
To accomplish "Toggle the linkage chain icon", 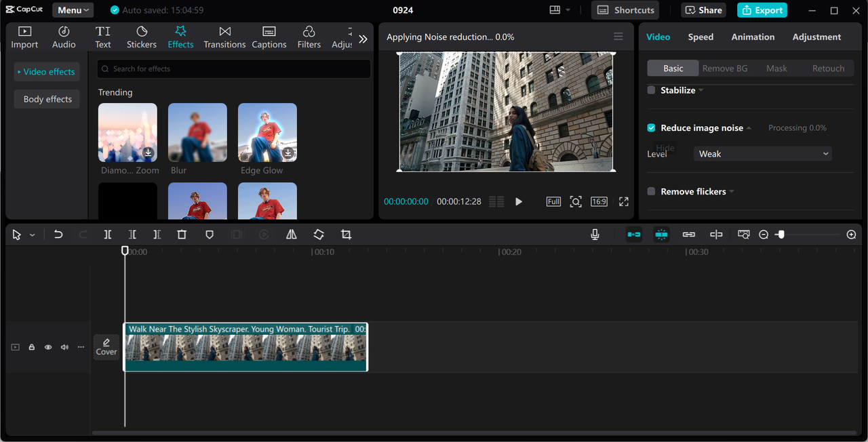I will (x=689, y=235).
